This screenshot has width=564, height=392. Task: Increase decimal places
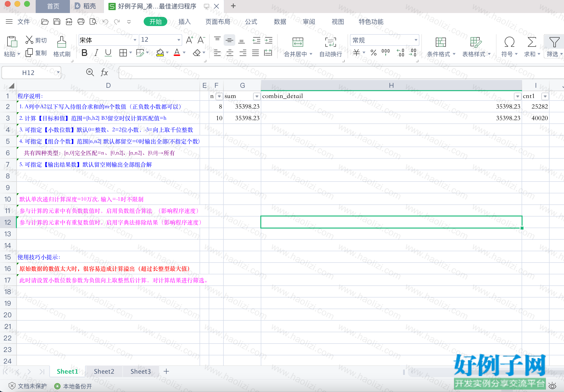tap(401, 53)
